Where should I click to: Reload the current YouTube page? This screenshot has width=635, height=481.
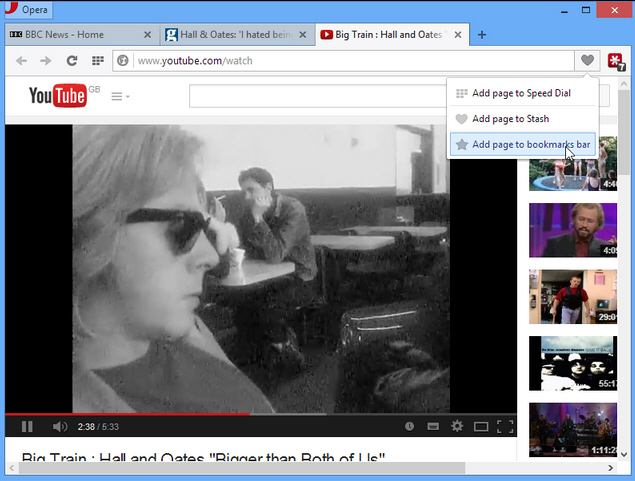click(72, 61)
